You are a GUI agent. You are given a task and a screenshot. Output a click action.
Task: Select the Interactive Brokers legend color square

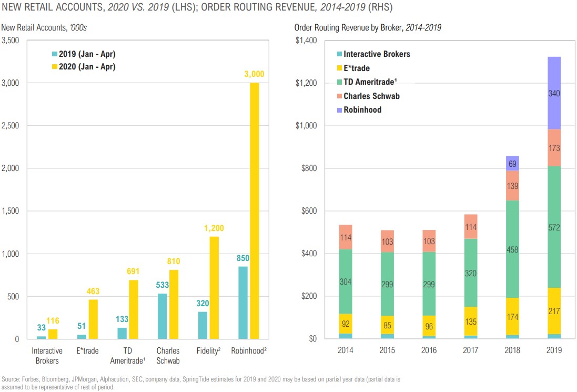click(x=339, y=54)
